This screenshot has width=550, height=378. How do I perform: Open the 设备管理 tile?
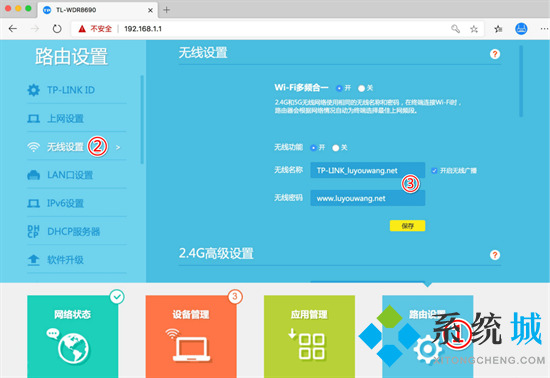(191, 336)
